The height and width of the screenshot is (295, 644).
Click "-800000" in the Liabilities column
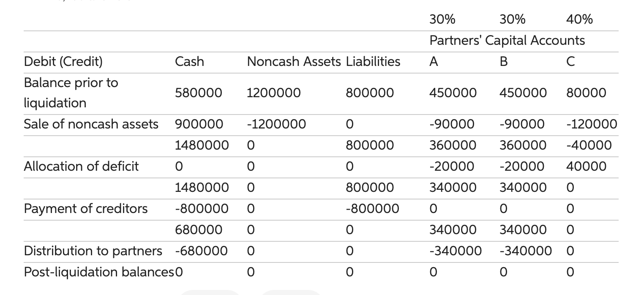[x=372, y=209]
